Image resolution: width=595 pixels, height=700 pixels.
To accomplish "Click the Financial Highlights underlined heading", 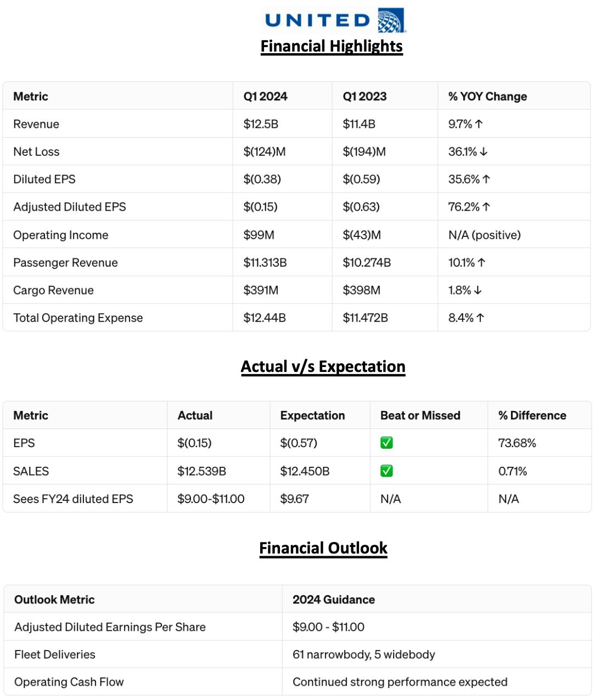I will pyautogui.click(x=332, y=46).
